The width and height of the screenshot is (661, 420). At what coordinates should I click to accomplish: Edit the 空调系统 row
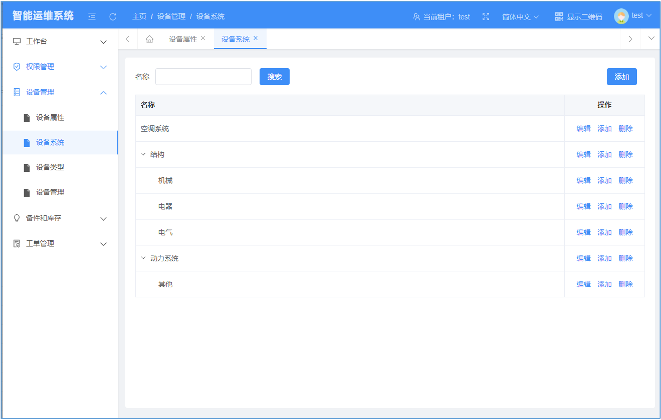coord(583,129)
